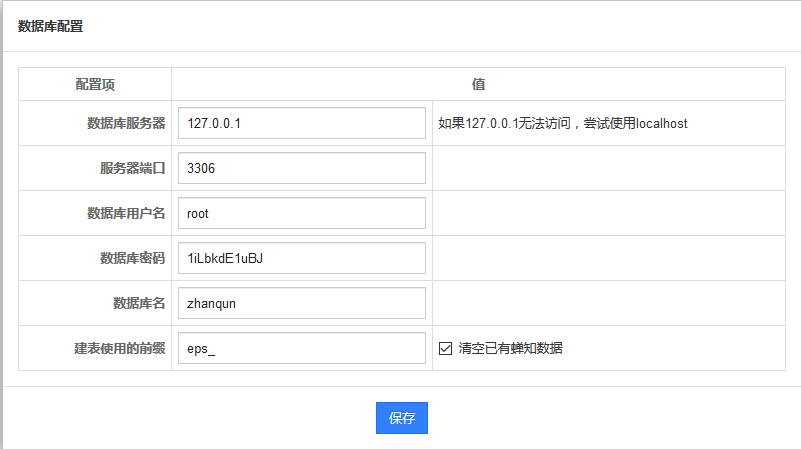Click the 值 column header
The height and width of the screenshot is (449, 801).
479,85
